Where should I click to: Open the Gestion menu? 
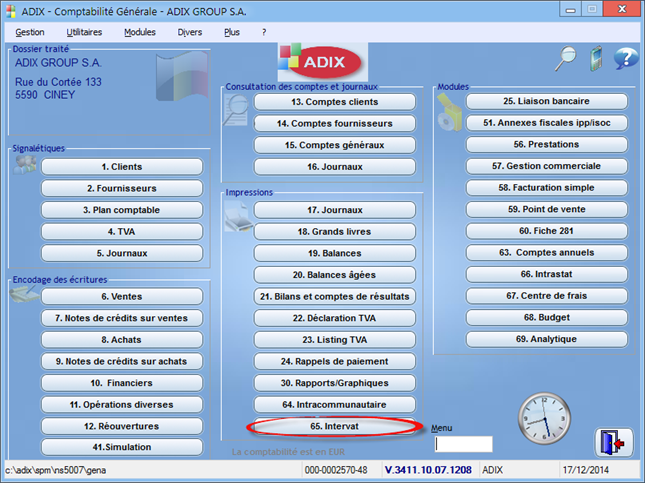coord(30,32)
